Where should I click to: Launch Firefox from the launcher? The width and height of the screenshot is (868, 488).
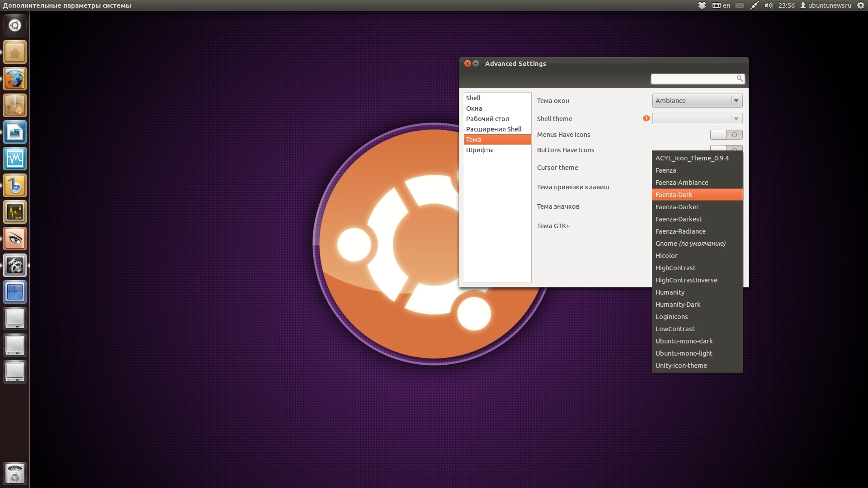[x=15, y=79]
